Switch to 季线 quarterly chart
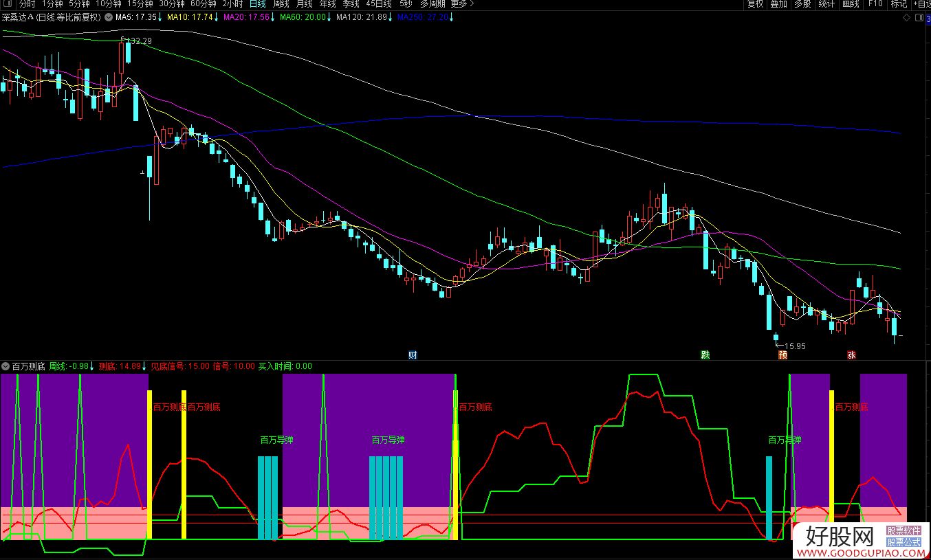This screenshot has width=931, height=560. click(x=351, y=4)
